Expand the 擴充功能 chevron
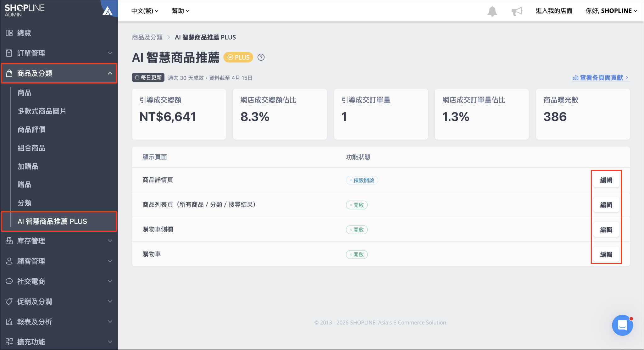644x350 pixels. 110,342
